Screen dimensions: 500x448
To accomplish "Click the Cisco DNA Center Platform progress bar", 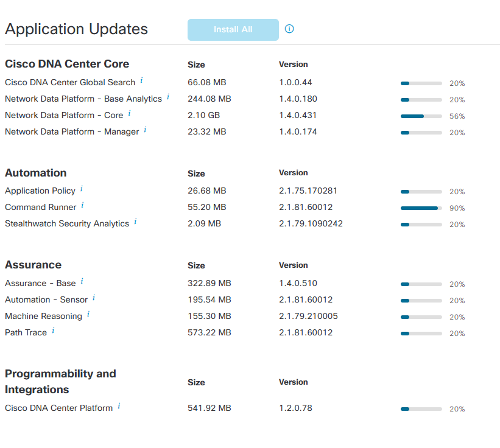I will (421, 409).
